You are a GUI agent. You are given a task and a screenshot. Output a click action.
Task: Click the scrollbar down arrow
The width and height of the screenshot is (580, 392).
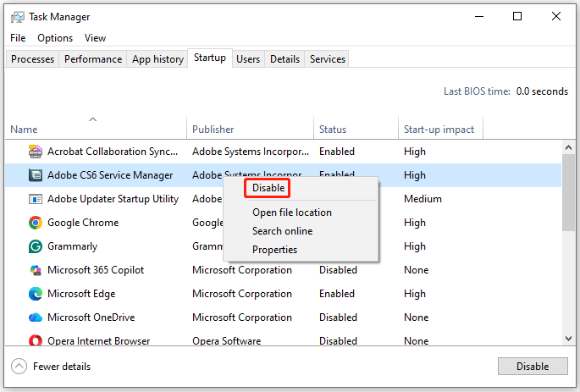[568, 339]
